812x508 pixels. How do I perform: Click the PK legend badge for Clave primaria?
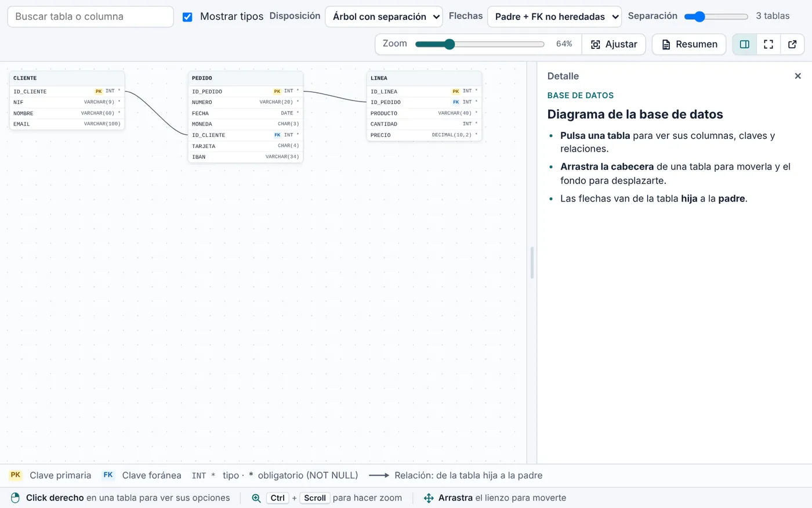click(x=16, y=475)
